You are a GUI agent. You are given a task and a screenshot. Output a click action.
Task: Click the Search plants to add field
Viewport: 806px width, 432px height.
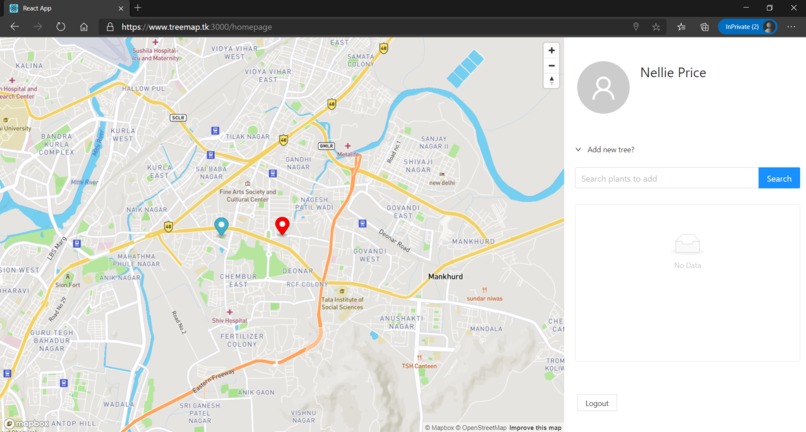tap(667, 178)
